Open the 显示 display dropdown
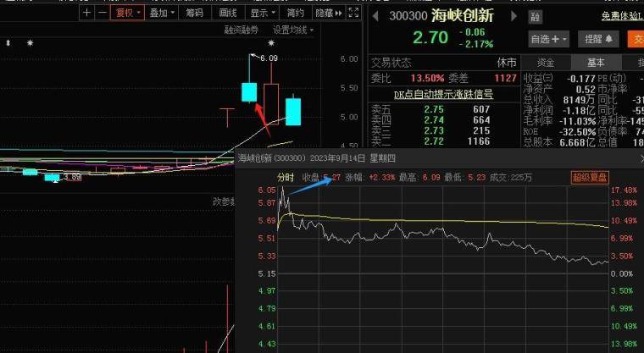644x353 pixels. (x=262, y=14)
